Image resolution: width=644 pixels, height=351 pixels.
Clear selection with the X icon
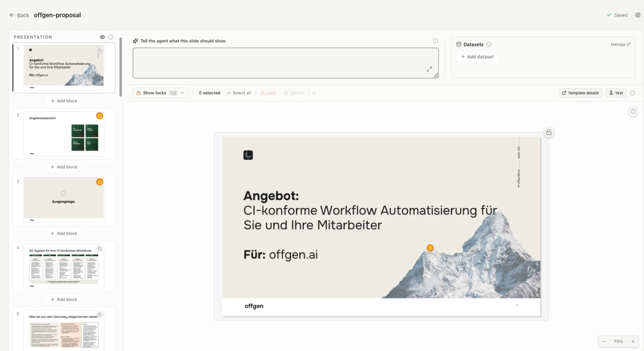tap(314, 93)
